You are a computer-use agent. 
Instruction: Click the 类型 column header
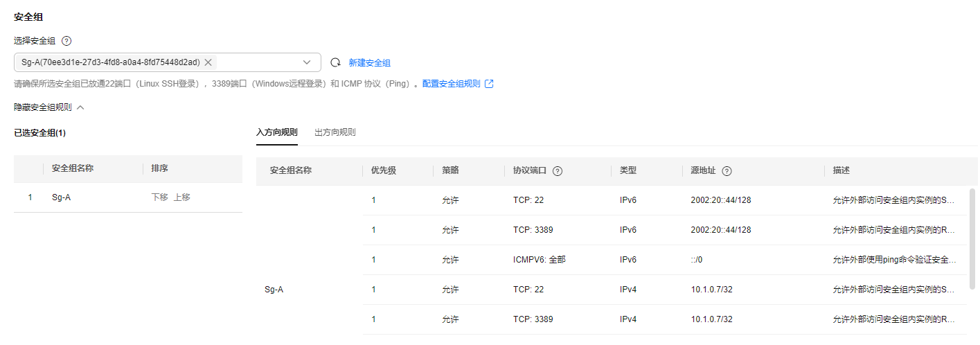pyautogui.click(x=628, y=170)
